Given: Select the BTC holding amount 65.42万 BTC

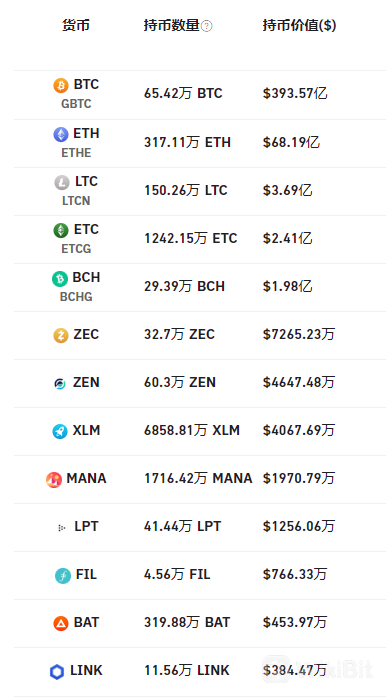Looking at the screenshot, I should point(183,93).
